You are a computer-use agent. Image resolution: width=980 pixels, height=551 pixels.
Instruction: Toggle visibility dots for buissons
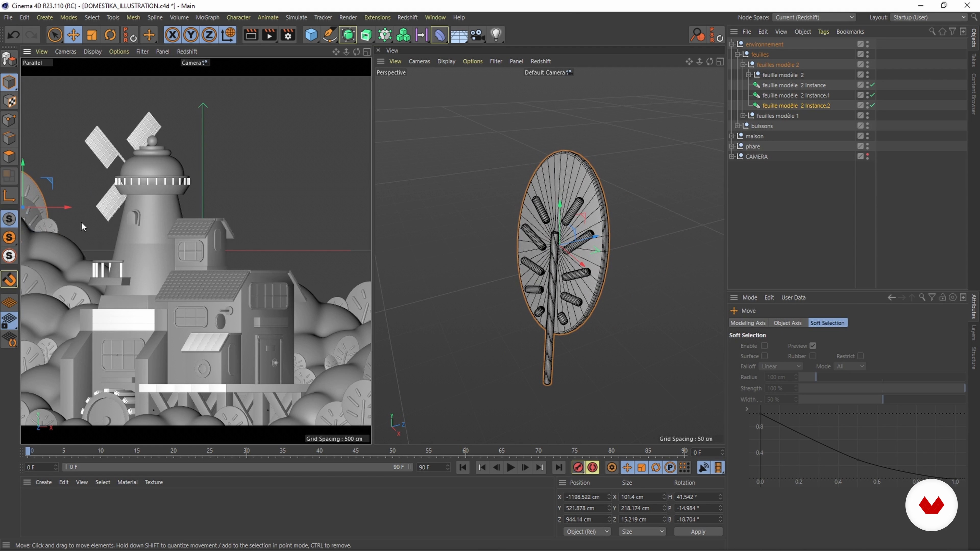click(868, 126)
